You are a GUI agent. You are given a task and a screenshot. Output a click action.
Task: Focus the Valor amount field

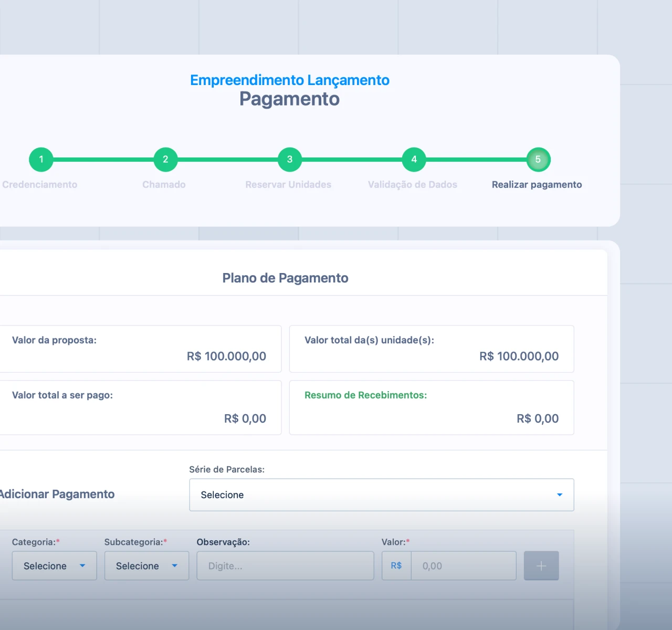tap(464, 565)
